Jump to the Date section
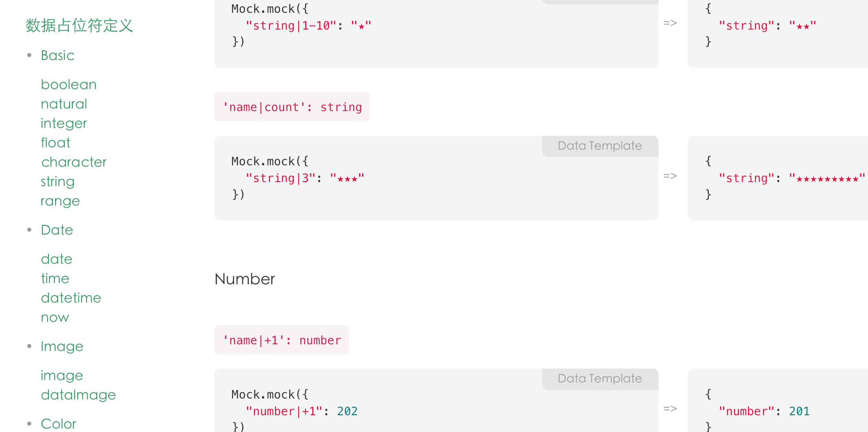The width and height of the screenshot is (868, 432). [57, 230]
